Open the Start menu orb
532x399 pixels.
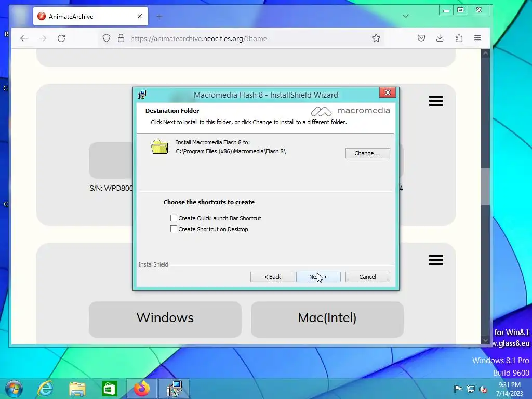14,389
